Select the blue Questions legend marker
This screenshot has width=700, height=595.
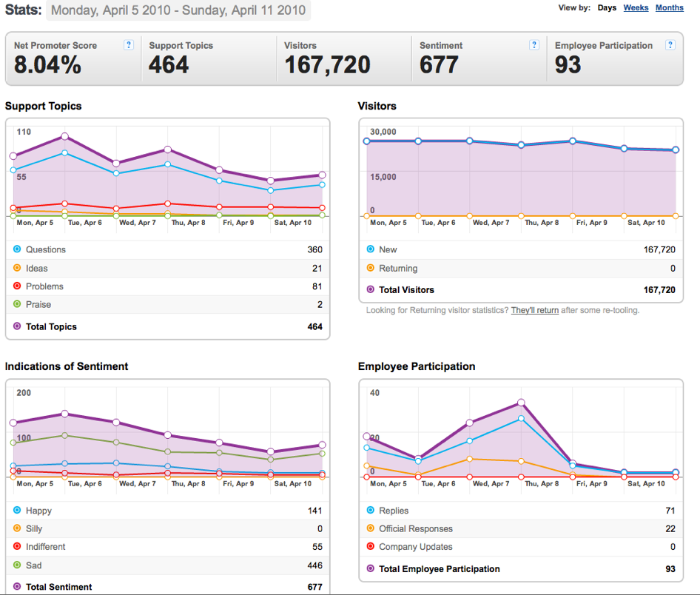17,249
